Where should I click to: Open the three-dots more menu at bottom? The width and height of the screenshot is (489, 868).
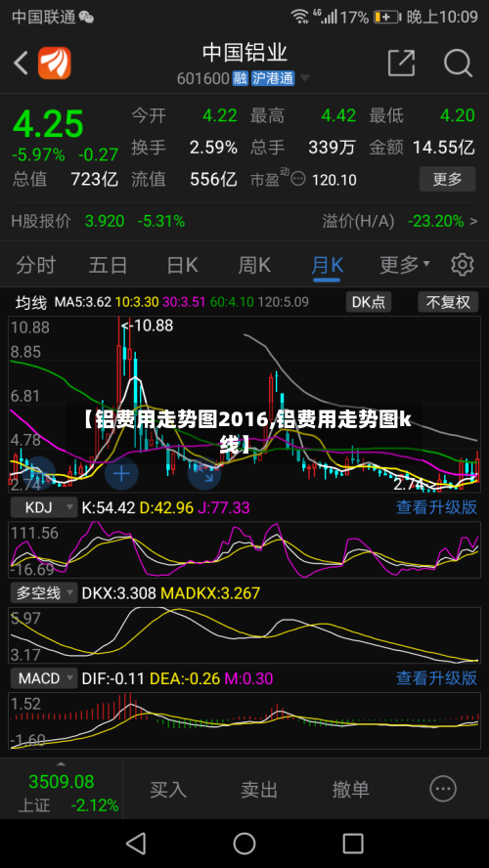(x=443, y=789)
